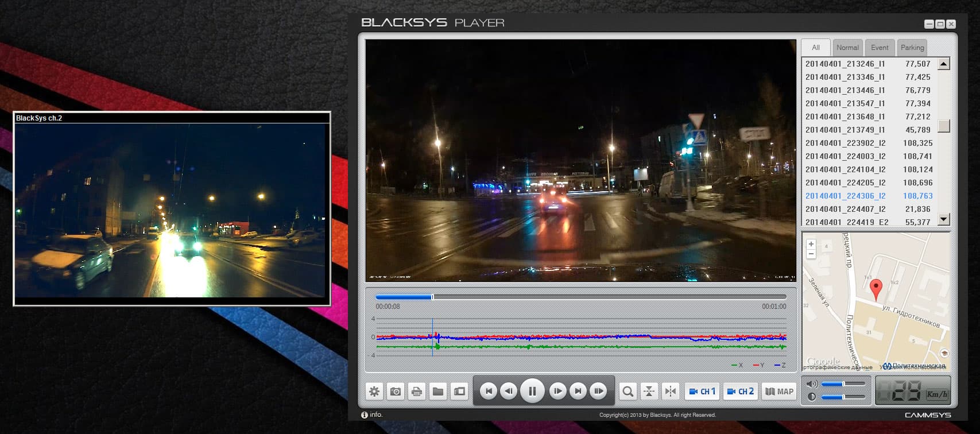Select file 20140401_213446_I1
Image resolution: width=980 pixels, height=434 pixels.
tap(869, 90)
